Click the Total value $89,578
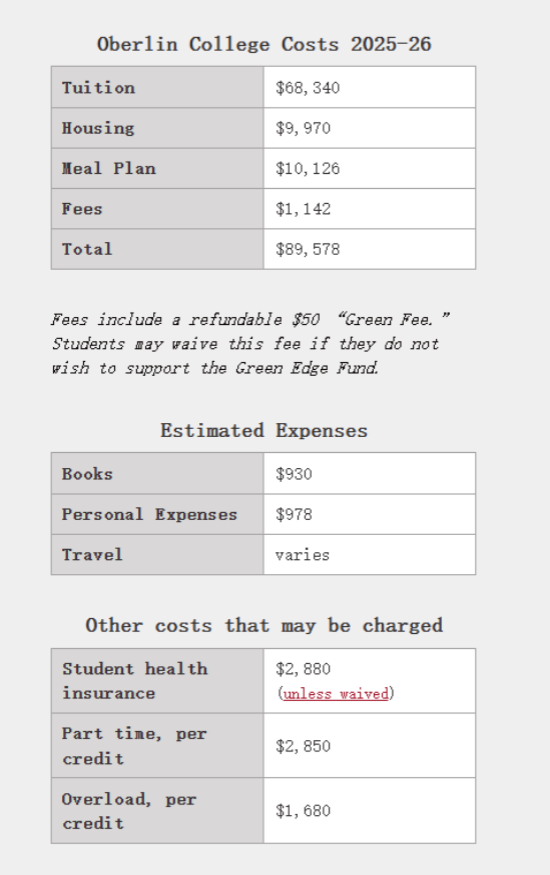The image size is (550, 875). point(307,249)
